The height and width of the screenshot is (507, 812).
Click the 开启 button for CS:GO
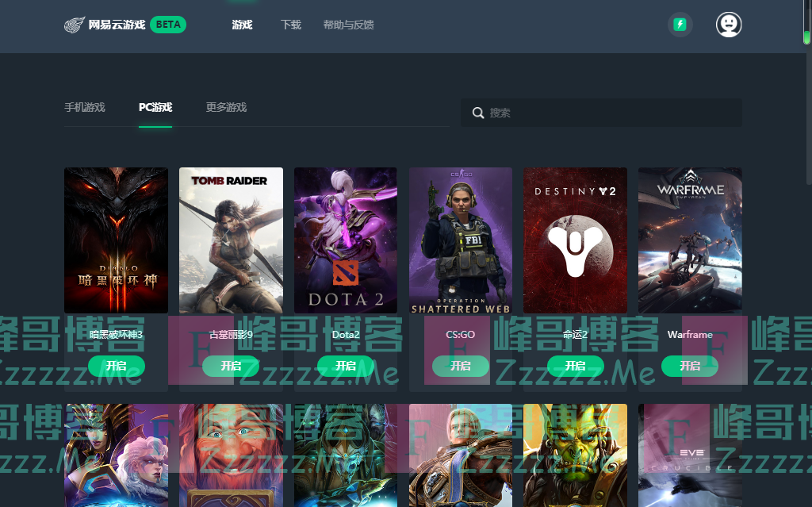460,366
